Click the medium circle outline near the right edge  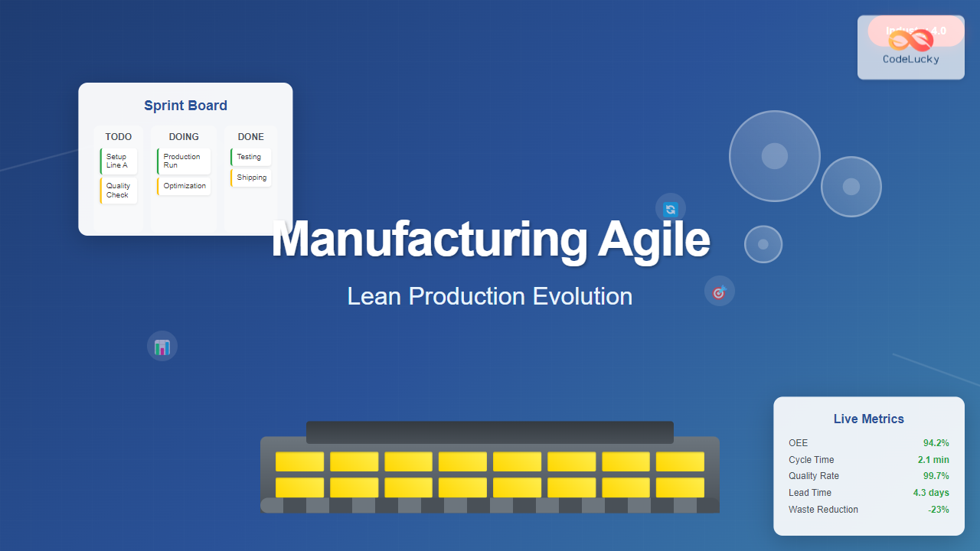[x=851, y=186]
